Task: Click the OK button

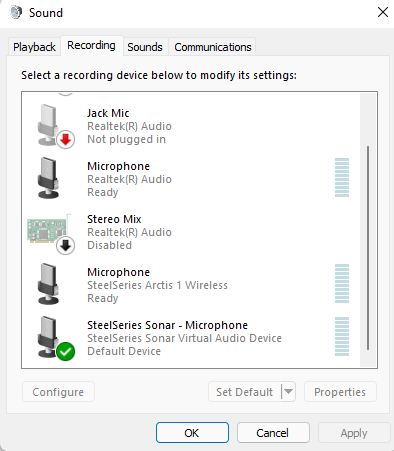Action: click(x=192, y=433)
